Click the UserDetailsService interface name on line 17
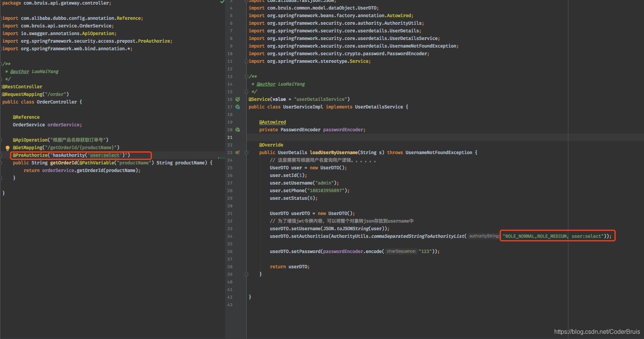Screen dimensions: 644x339 [x=379, y=107]
